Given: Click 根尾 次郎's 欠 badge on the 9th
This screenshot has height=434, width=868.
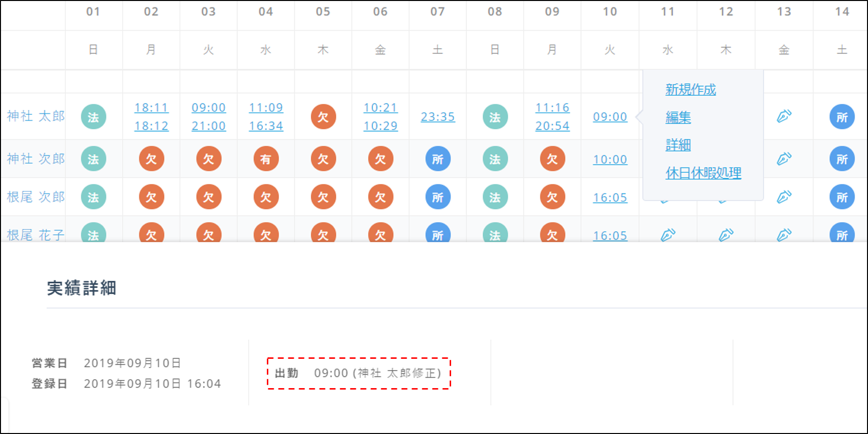Looking at the screenshot, I should [552, 197].
